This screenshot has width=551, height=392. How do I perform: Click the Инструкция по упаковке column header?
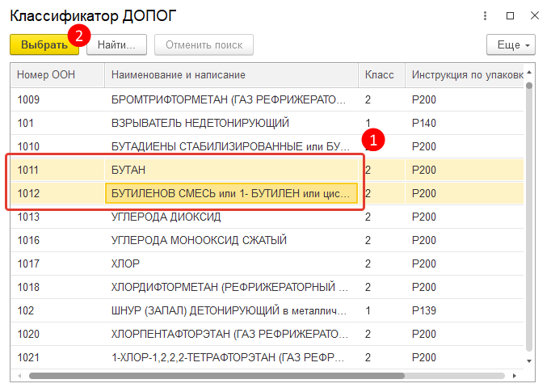(465, 75)
